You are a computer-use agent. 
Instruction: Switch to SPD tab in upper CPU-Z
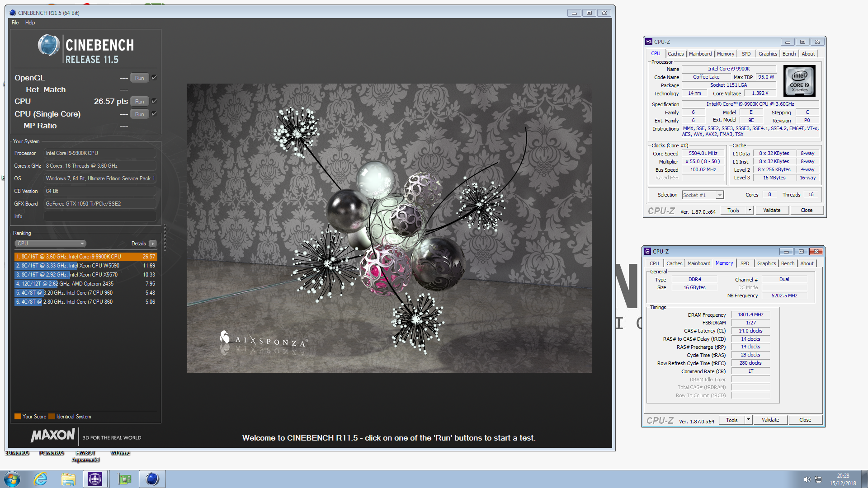point(746,54)
